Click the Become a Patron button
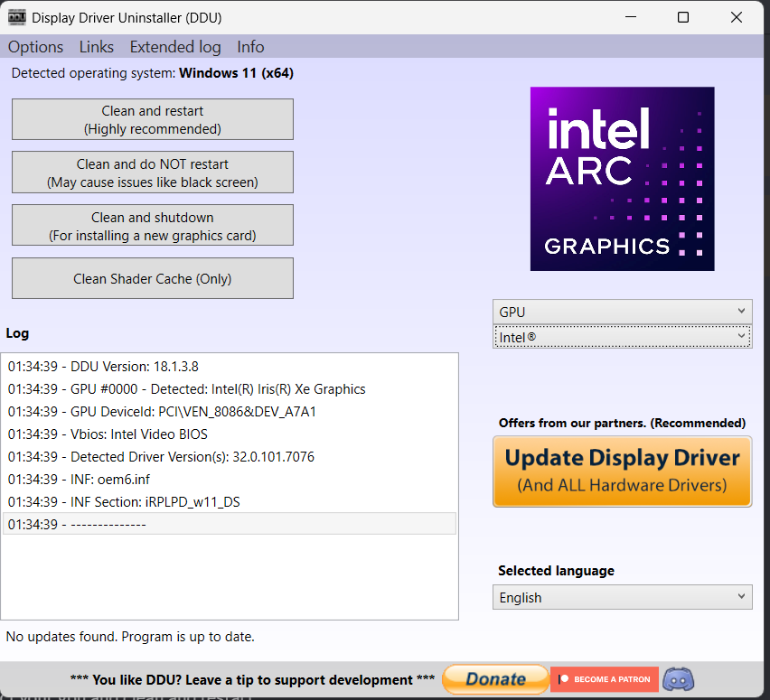 point(605,679)
